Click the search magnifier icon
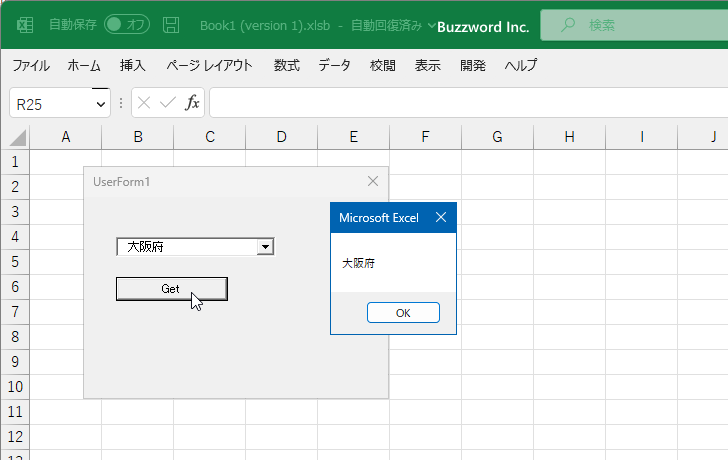The height and width of the screenshot is (460, 728). click(567, 25)
